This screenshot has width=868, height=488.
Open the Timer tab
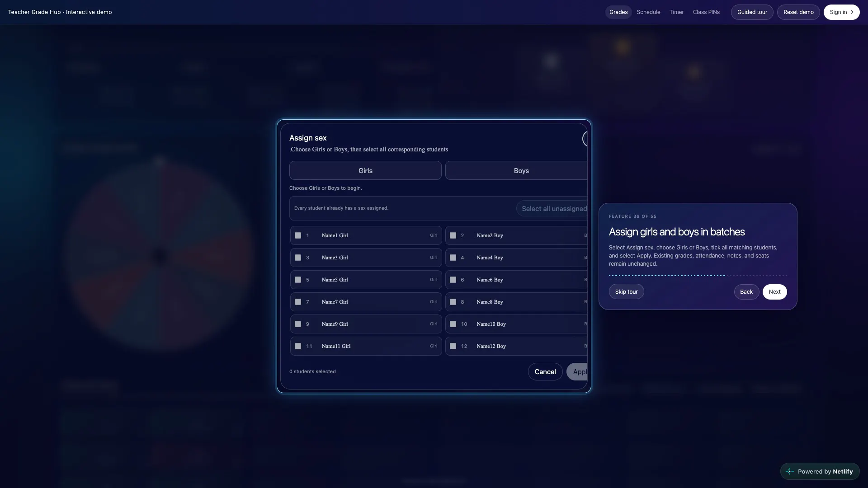(x=676, y=12)
